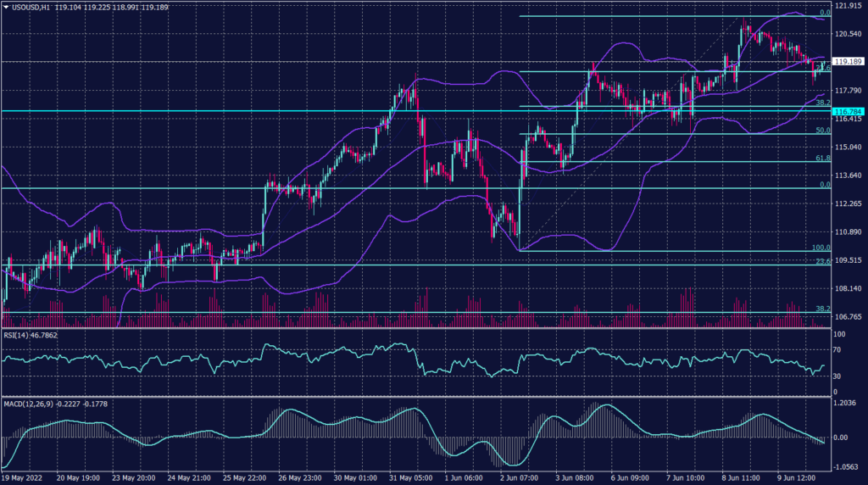Image resolution: width=868 pixels, height=485 pixels.
Task: Click the 106.765 price scale value
Action: click(847, 316)
